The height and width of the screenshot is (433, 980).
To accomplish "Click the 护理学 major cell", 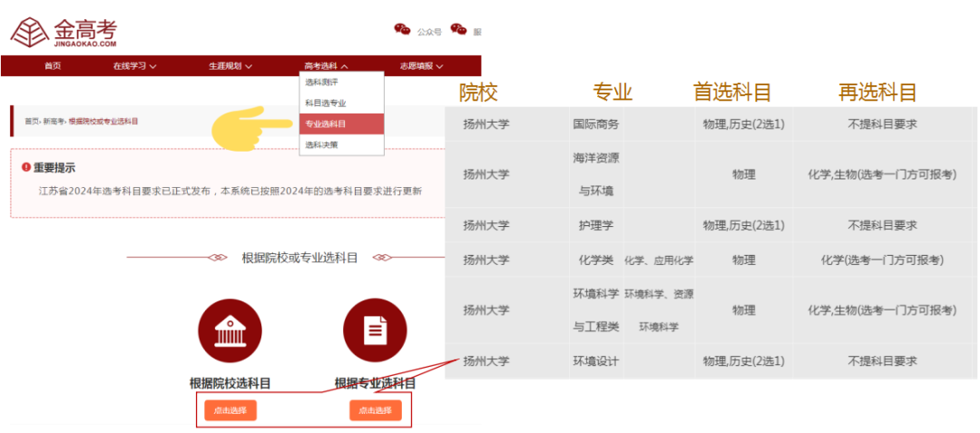I will tap(595, 225).
